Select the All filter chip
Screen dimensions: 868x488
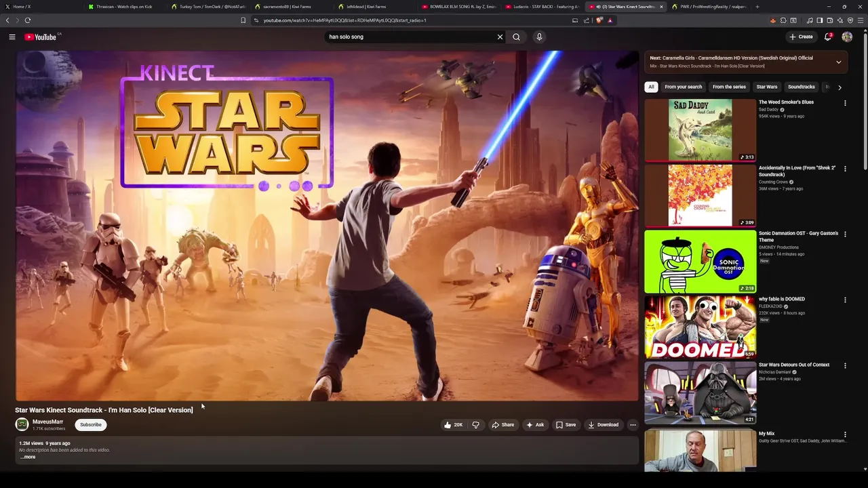pos(651,87)
